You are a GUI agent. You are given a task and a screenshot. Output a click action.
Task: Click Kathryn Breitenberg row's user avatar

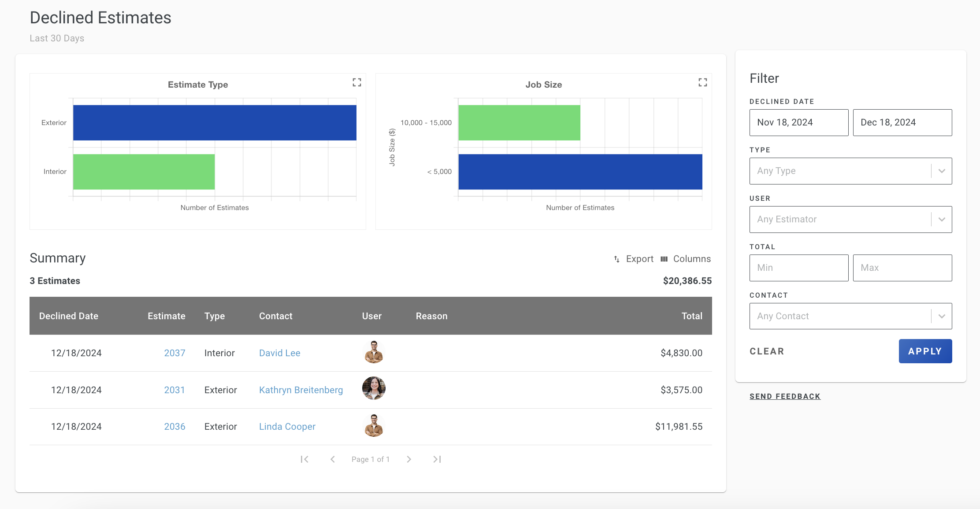374,388
